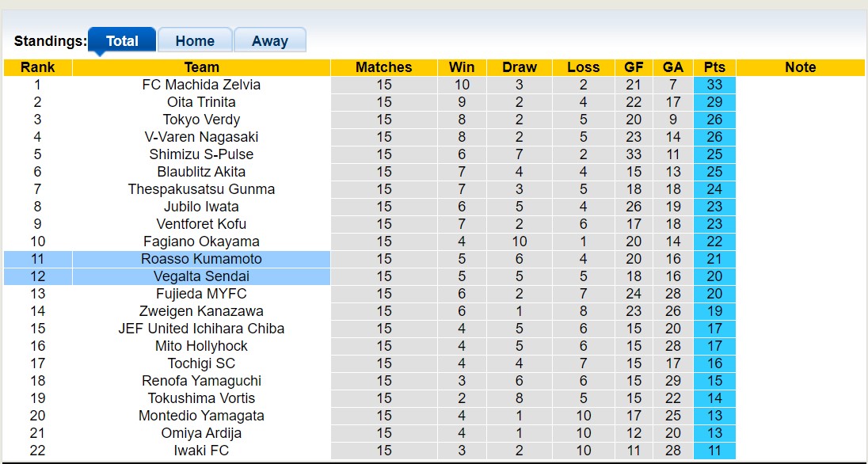Click the Rank column header

coord(38,67)
